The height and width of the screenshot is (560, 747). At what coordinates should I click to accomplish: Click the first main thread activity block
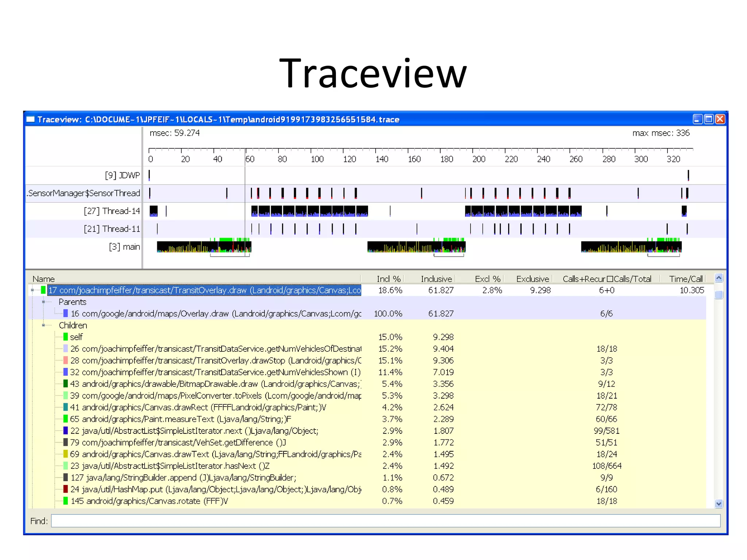click(x=204, y=246)
